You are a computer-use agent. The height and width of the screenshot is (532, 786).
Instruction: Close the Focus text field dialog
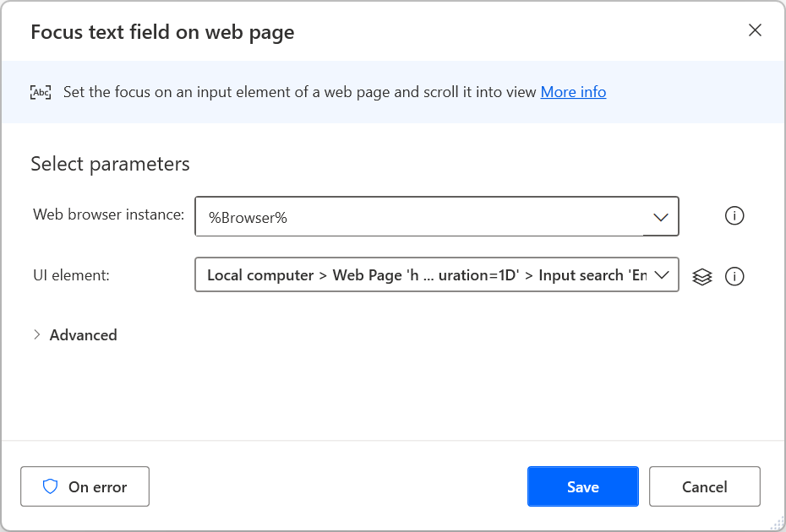tap(756, 31)
